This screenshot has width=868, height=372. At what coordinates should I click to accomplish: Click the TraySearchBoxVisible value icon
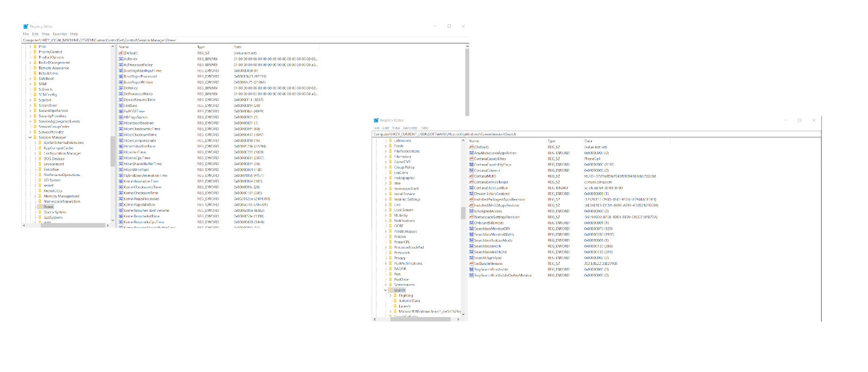471,269
